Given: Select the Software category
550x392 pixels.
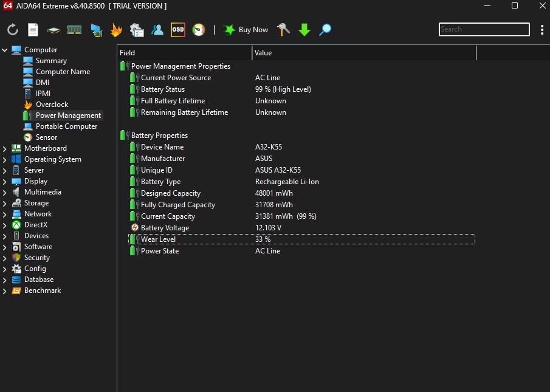Looking at the screenshot, I should click(38, 247).
